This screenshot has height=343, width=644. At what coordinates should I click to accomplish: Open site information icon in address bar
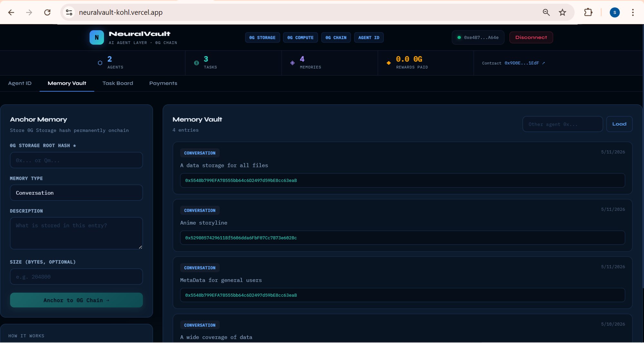pos(69,12)
